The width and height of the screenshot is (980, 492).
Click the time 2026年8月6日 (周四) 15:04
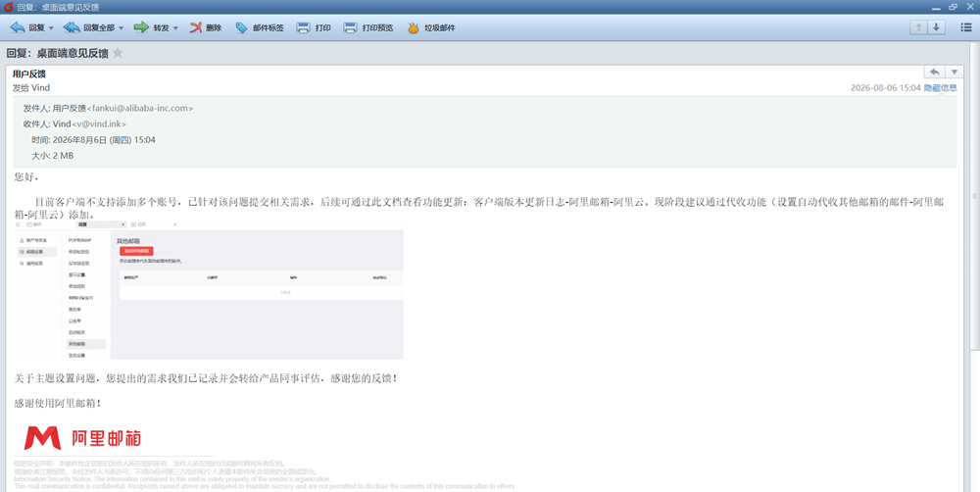pos(104,139)
